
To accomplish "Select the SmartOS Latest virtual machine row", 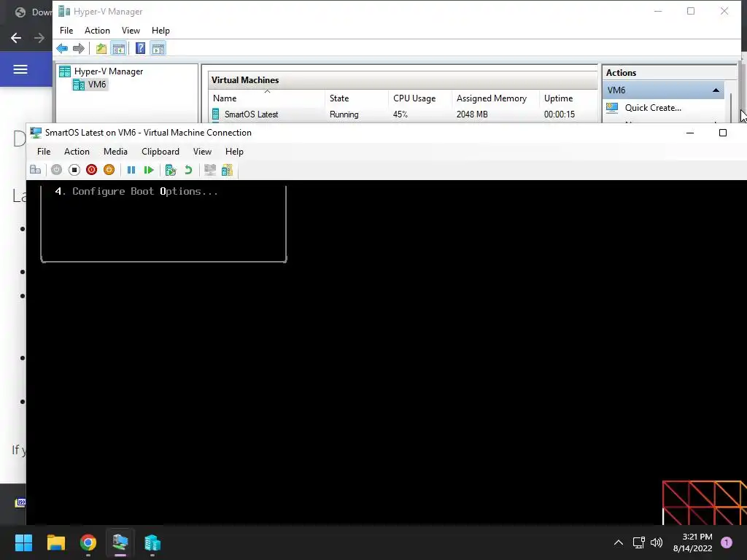I will point(403,114).
